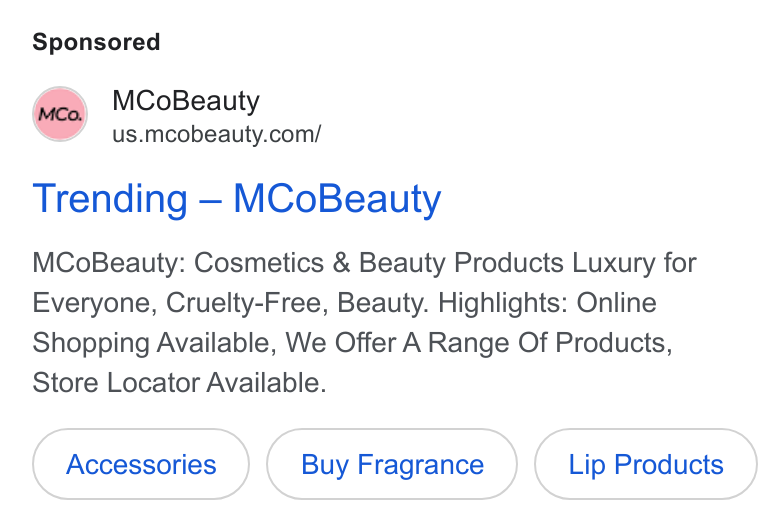Click the We Offer A Range Of Products text
The width and height of the screenshot is (760, 532).
479,343
